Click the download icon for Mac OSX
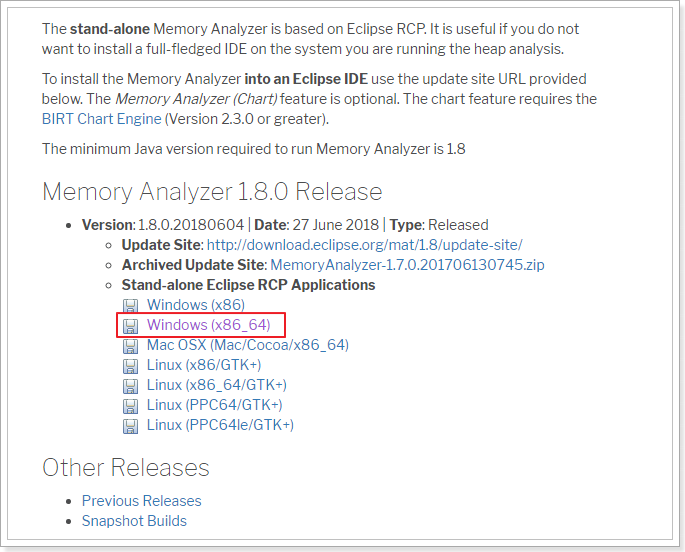Image resolution: width=685 pixels, height=552 pixels. pyautogui.click(x=130, y=346)
